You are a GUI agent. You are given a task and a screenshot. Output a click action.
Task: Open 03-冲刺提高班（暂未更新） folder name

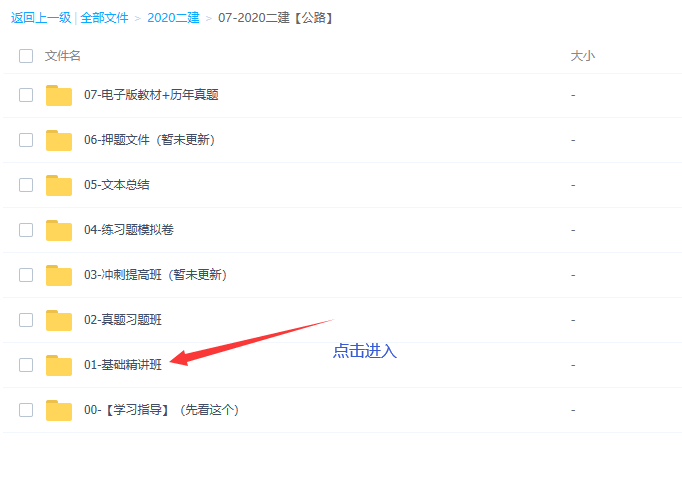[156, 275]
